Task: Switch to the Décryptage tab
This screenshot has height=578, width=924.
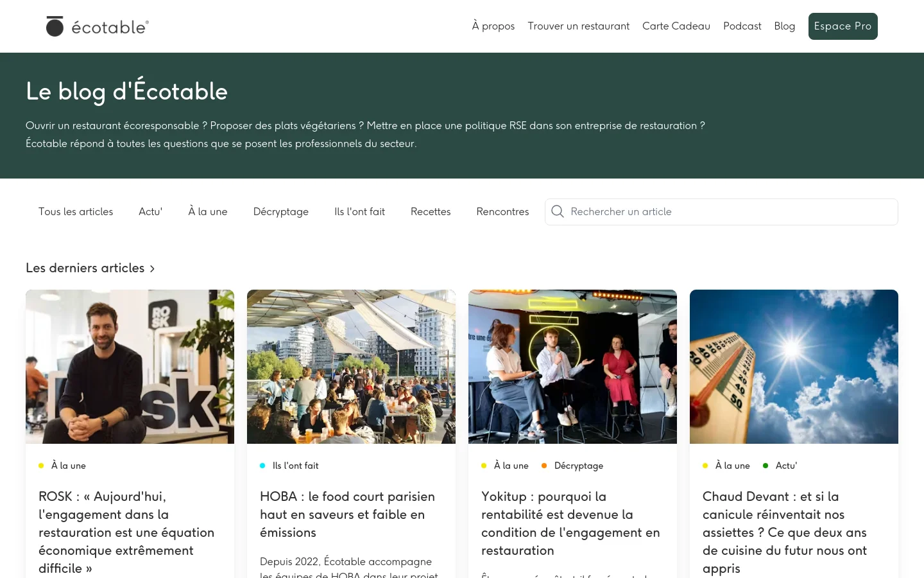Action: point(280,211)
